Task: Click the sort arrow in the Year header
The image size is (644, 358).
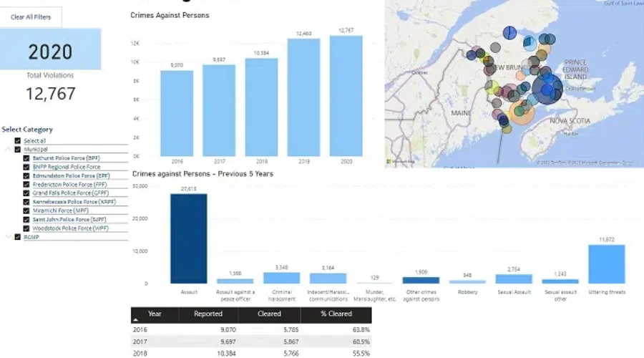Action: (x=135, y=319)
